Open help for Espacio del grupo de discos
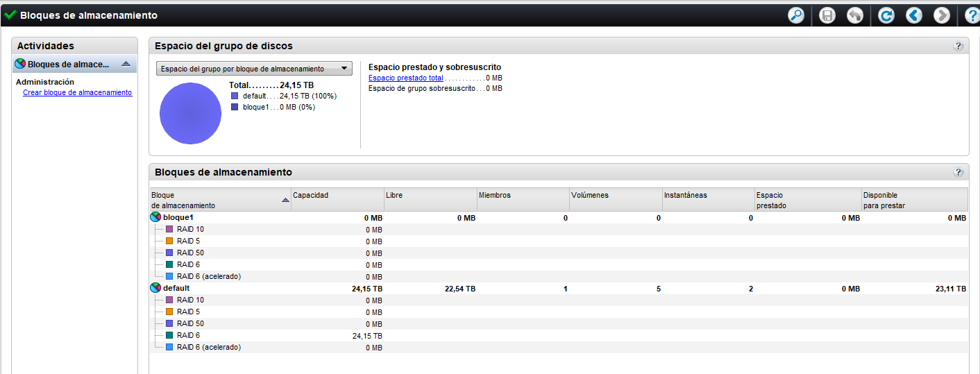 click(958, 46)
